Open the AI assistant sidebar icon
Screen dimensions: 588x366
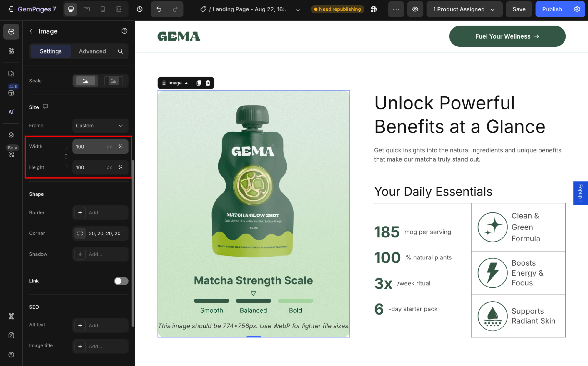pyautogui.click(x=11, y=112)
